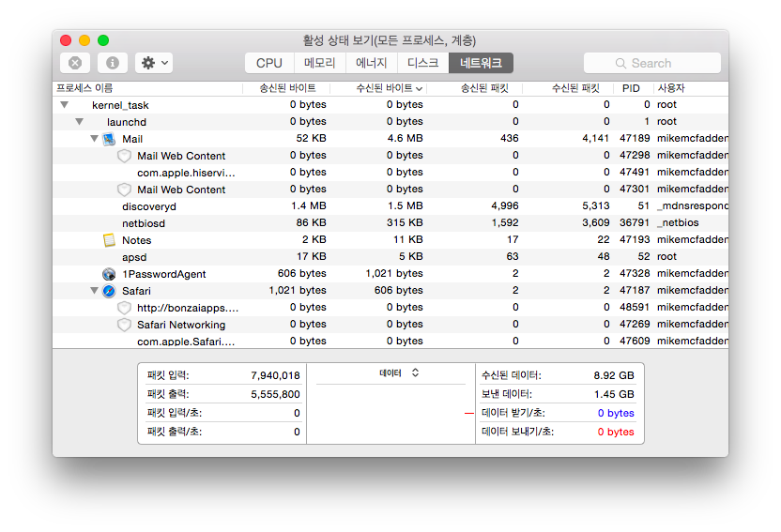
Task: Click netbiosd's 315 KB received value
Action: pos(405,223)
